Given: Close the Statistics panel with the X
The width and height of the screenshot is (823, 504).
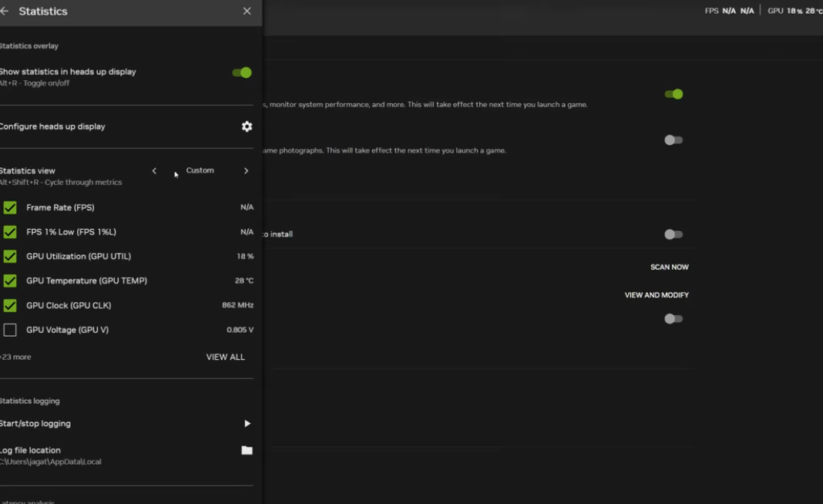Looking at the screenshot, I should pyautogui.click(x=247, y=12).
